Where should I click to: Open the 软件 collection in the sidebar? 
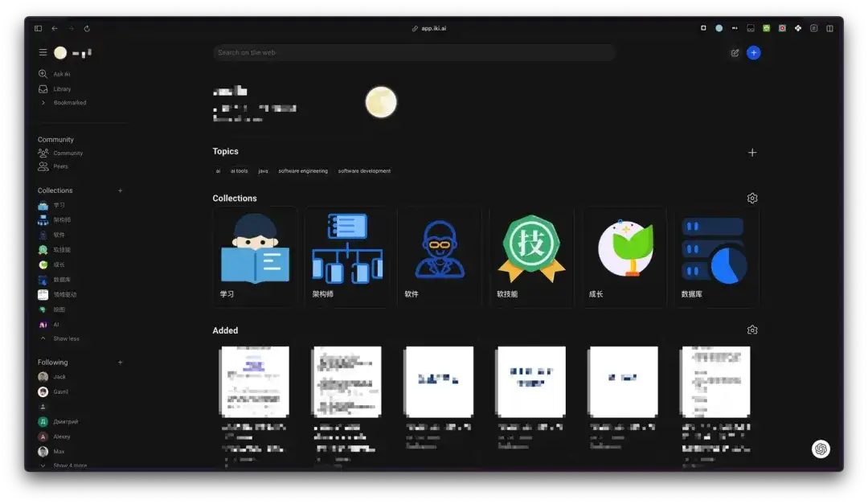coord(51,235)
